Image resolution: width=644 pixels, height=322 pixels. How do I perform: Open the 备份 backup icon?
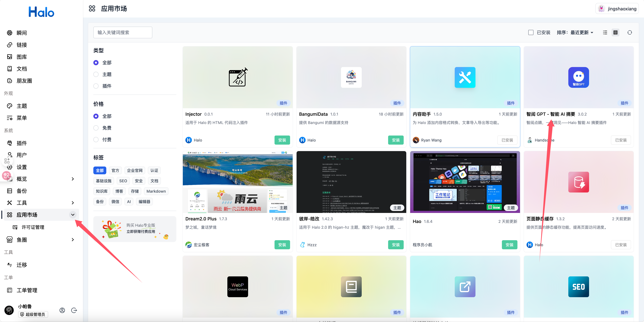(x=10, y=191)
